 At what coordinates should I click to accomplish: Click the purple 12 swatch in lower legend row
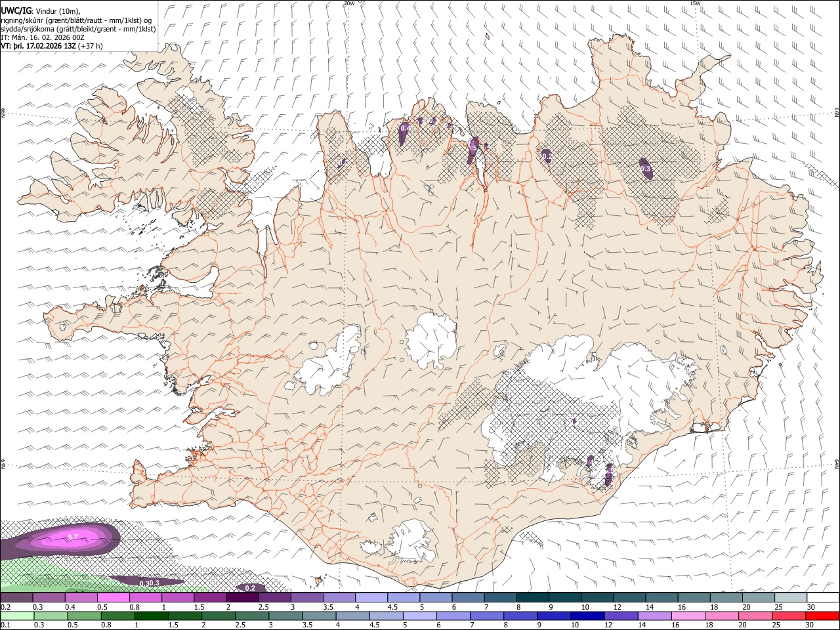(x=621, y=616)
